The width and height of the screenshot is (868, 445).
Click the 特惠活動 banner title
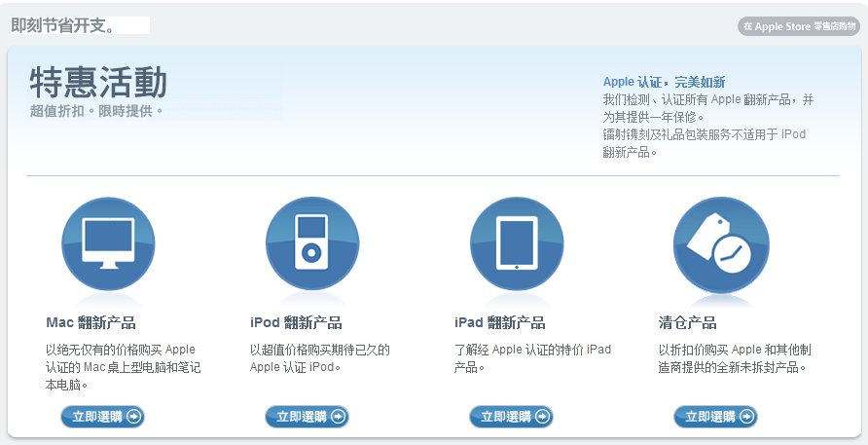pos(98,82)
